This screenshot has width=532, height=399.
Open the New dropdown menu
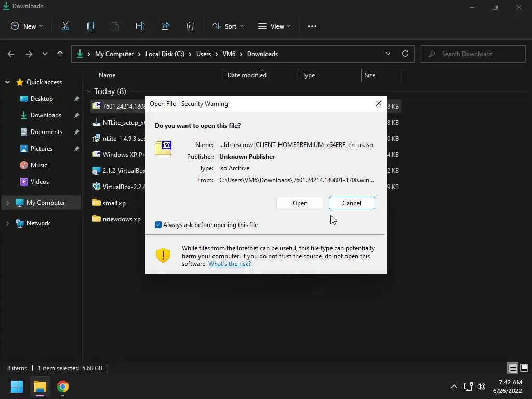coord(27,26)
